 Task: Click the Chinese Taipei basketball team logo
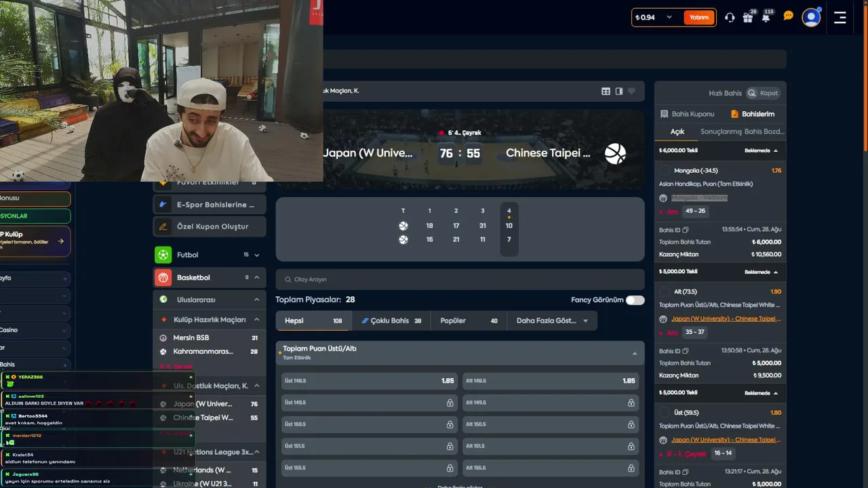(615, 153)
